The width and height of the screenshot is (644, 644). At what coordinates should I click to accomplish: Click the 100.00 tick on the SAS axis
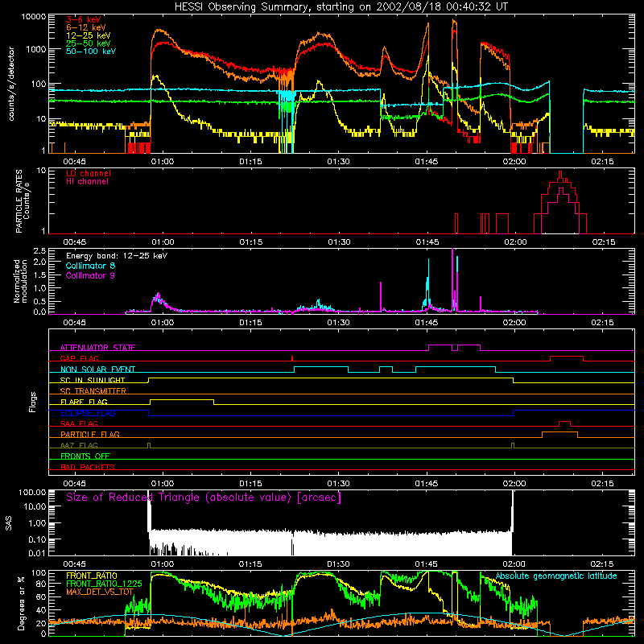click(x=32, y=492)
